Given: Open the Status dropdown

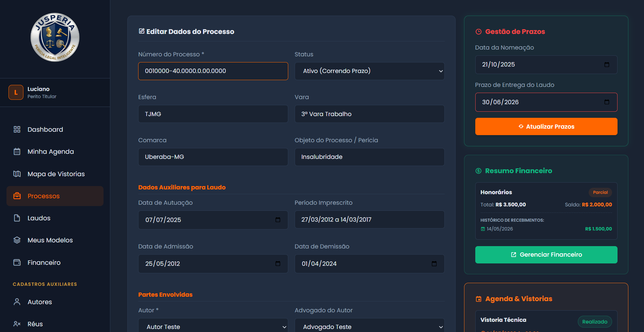Looking at the screenshot, I should pos(370,71).
